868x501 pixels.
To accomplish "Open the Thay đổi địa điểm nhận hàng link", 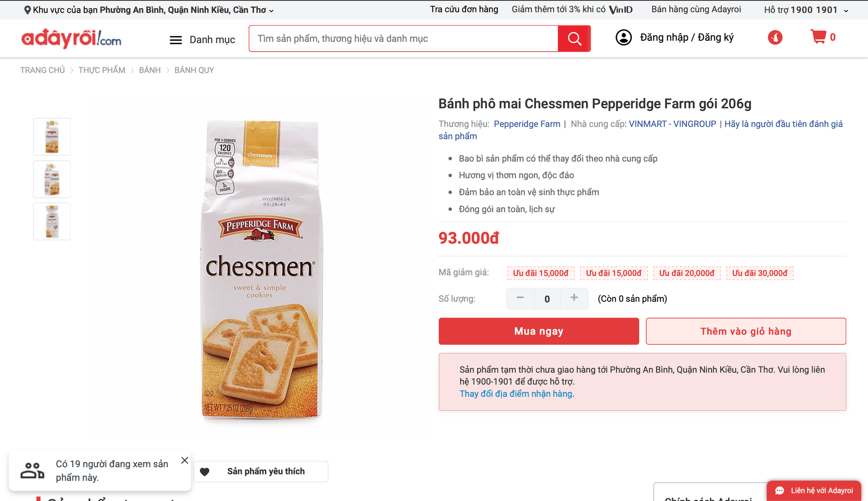I will click(x=516, y=393).
